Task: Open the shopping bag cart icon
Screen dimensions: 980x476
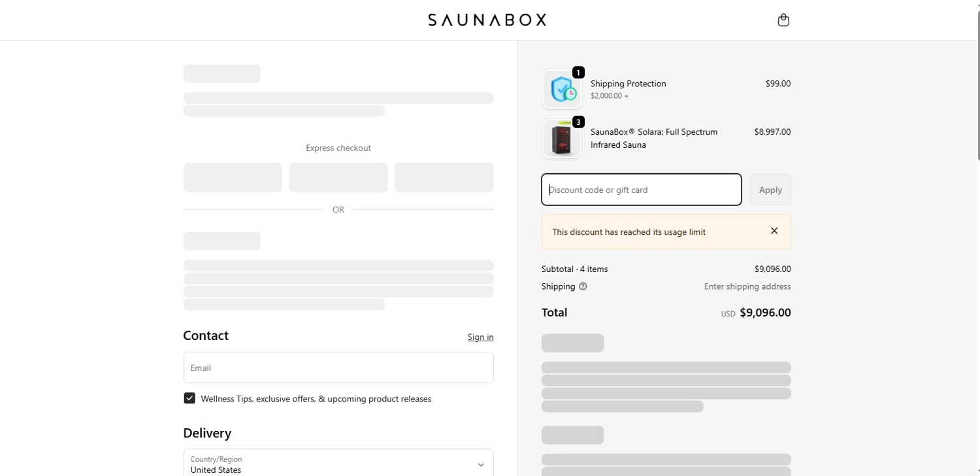Action: coord(783,20)
